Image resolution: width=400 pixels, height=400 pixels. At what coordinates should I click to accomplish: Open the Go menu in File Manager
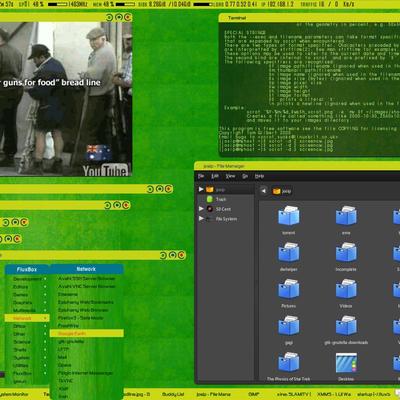pos(245,176)
